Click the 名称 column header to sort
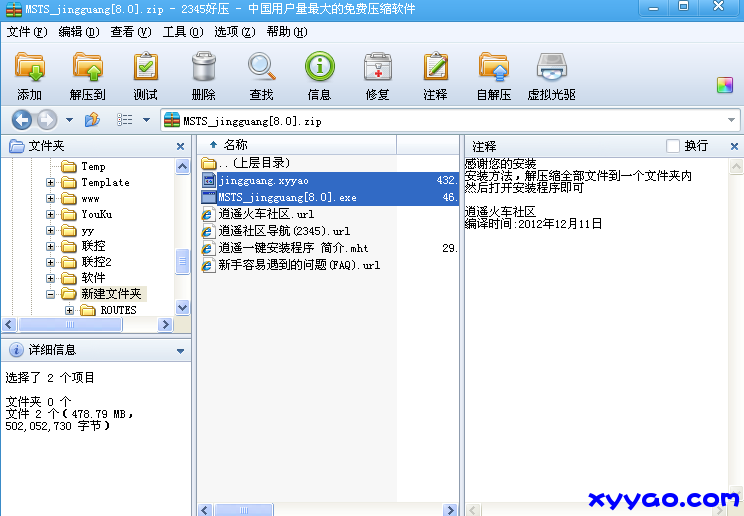 [x=235, y=146]
